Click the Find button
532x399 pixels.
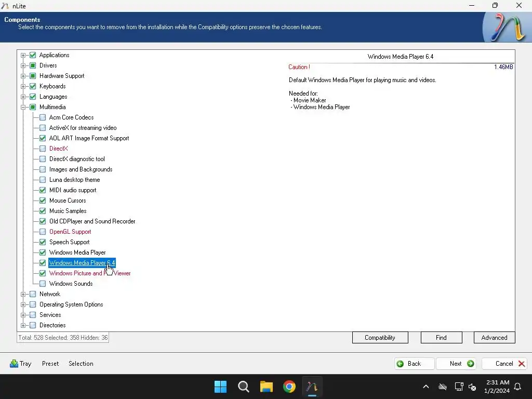click(x=441, y=338)
